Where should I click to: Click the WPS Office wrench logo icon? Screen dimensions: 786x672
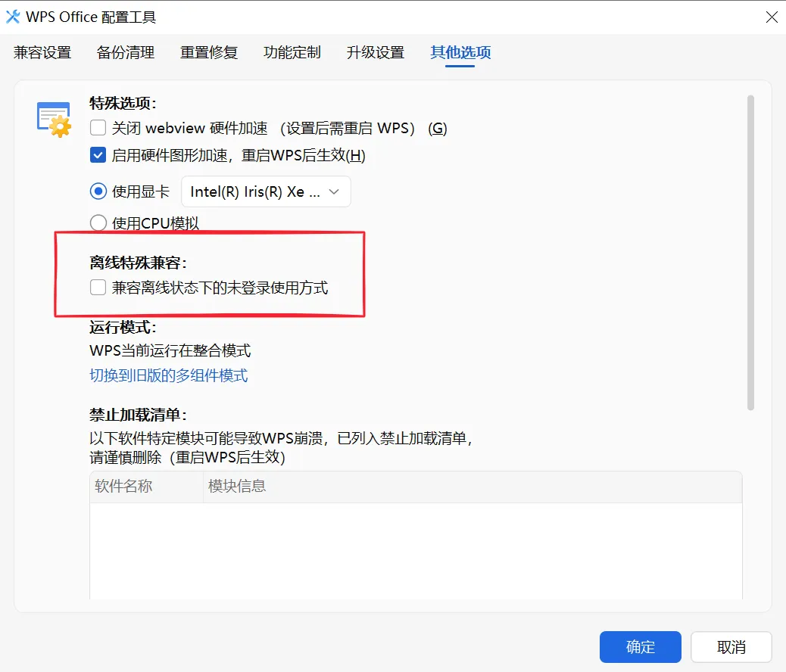tap(13, 17)
